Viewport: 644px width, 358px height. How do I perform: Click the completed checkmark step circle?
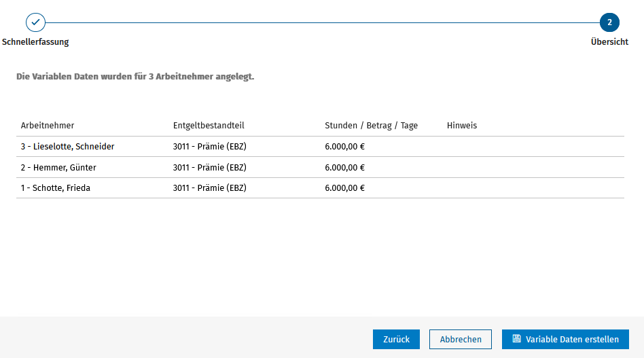pyautogui.click(x=35, y=22)
